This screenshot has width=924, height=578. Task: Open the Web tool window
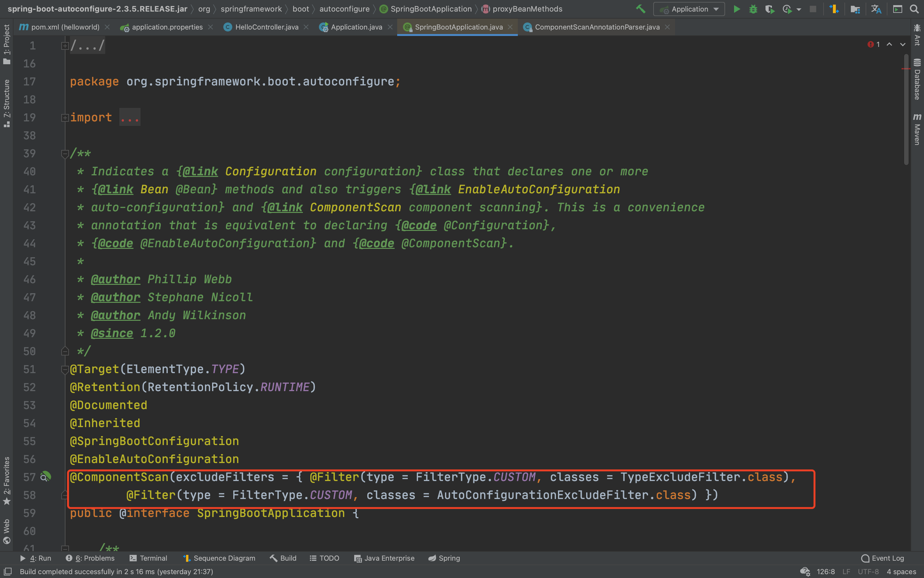6,531
